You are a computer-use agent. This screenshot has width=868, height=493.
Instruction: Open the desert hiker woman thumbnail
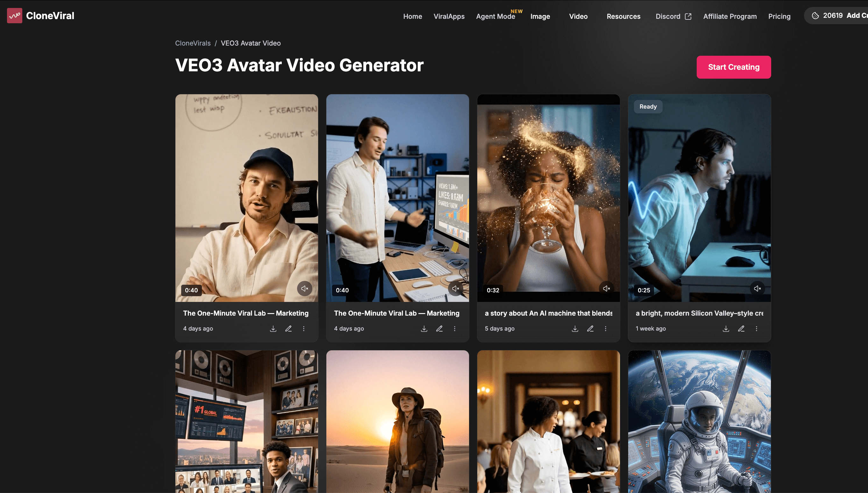click(x=398, y=422)
